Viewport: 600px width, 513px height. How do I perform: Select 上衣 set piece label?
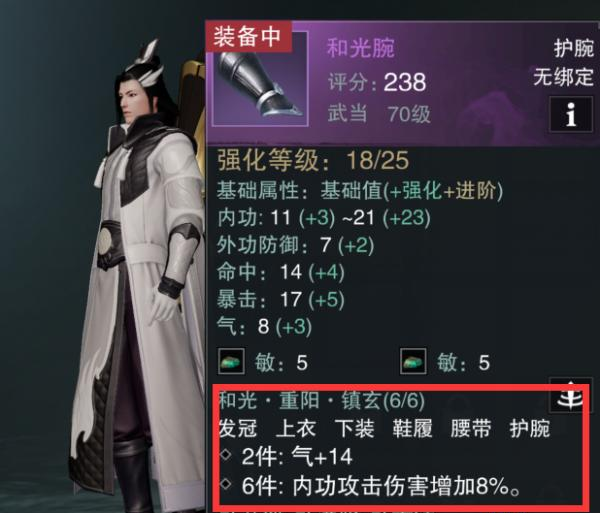pyautogui.click(x=295, y=428)
